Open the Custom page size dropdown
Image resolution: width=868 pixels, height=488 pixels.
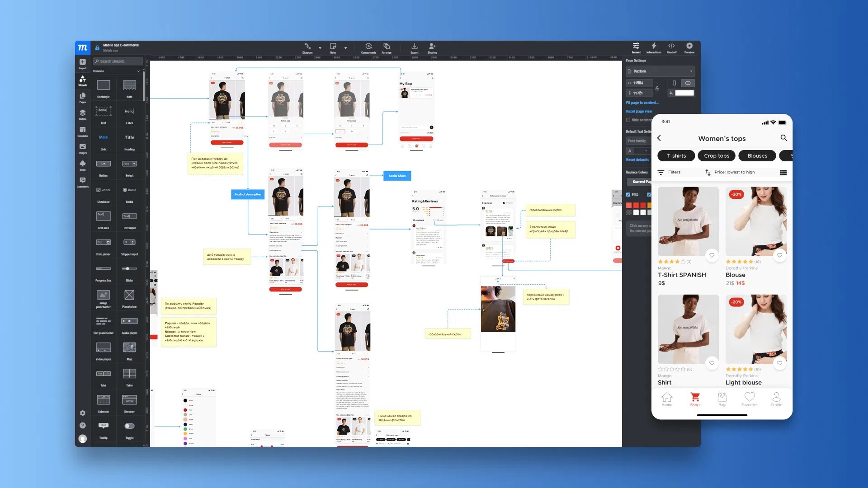[660, 71]
